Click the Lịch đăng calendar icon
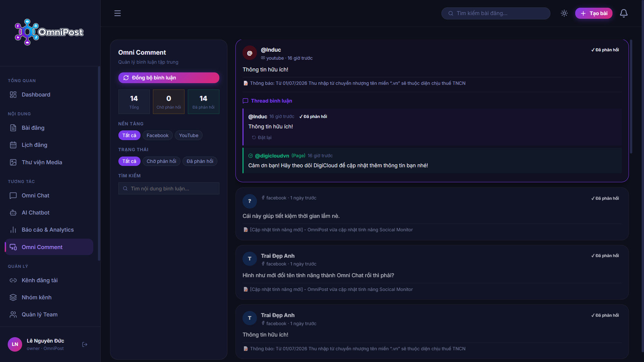The image size is (644, 362). click(13, 145)
